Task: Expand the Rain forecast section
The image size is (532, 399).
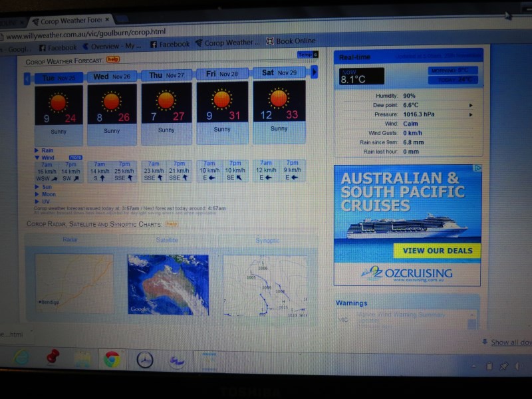Action: point(45,150)
